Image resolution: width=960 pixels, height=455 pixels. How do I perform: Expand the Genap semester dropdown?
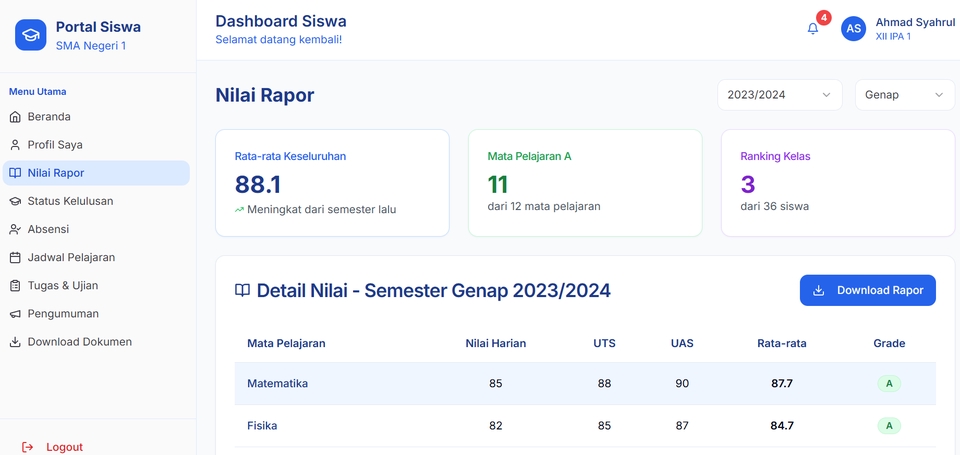click(904, 95)
